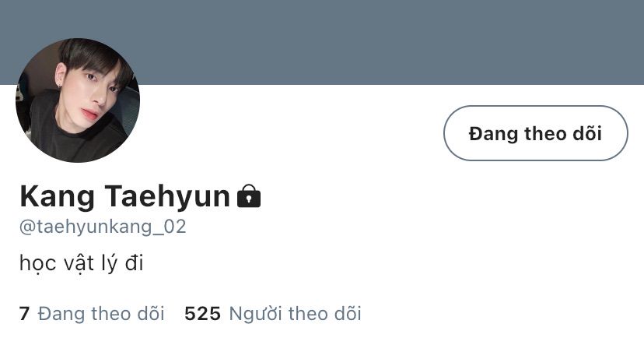Click the Người theo dõi label

295,314
